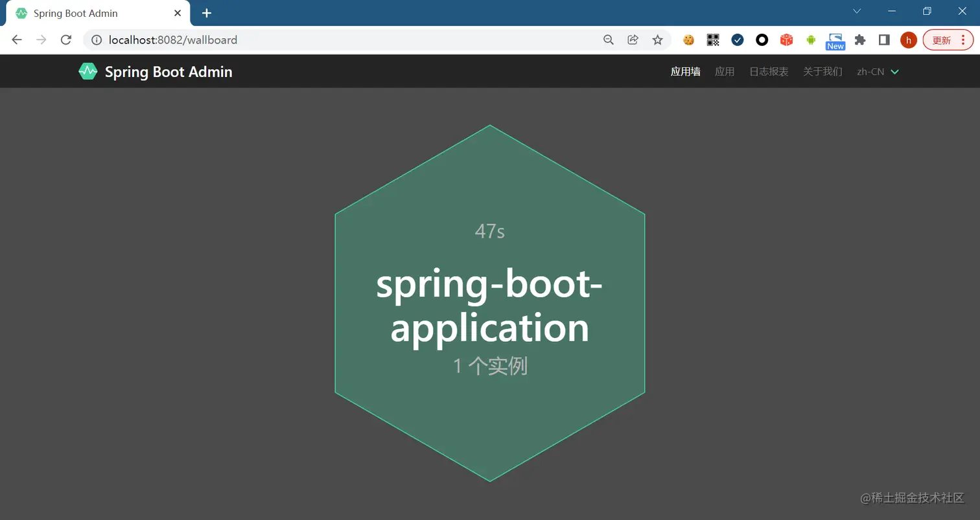The width and height of the screenshot is (980, 520).
Task: View site information for localhost
Action: [97, 40]
